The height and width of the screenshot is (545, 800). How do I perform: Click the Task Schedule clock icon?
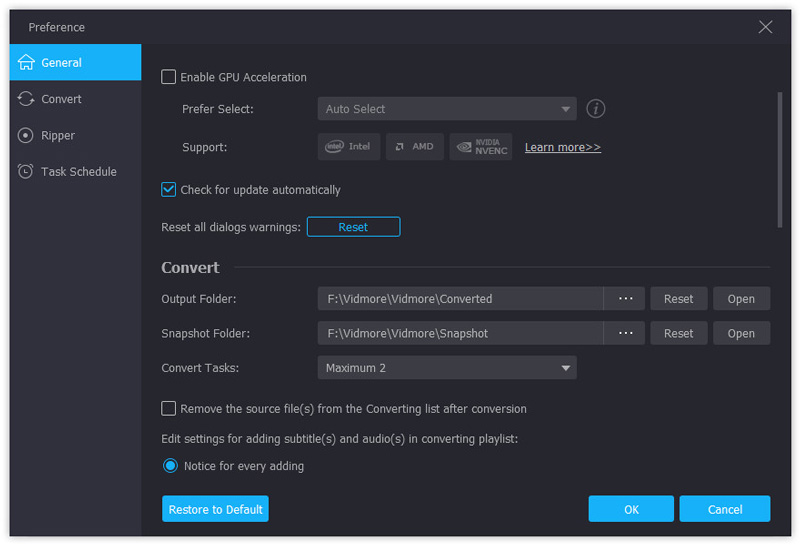click(x=26, y=172)
